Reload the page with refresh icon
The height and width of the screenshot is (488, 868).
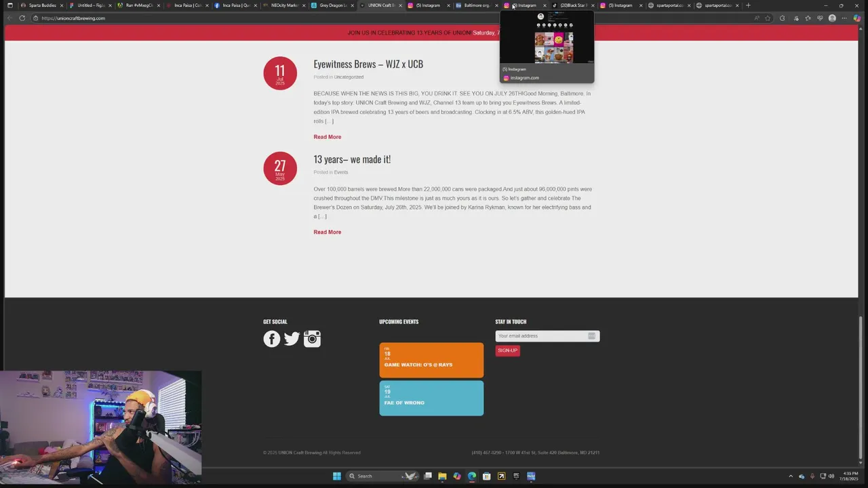pos(22,18)
